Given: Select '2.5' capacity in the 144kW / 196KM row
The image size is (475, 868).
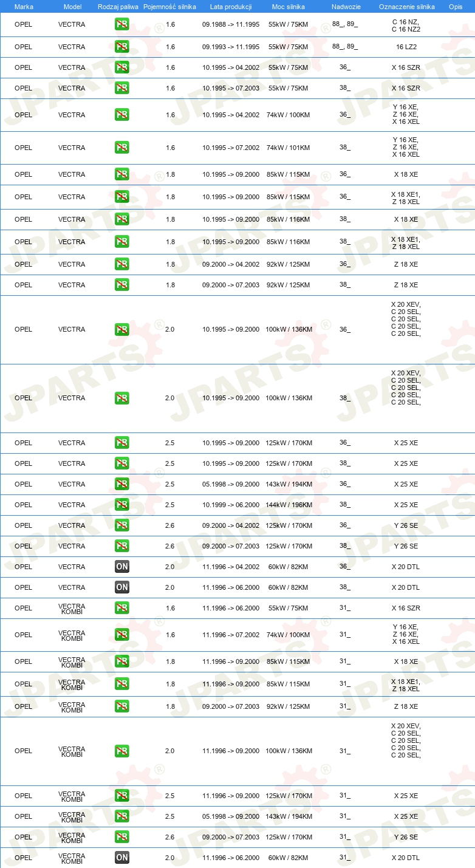Looking at the screenshot, I should (169, 505).
